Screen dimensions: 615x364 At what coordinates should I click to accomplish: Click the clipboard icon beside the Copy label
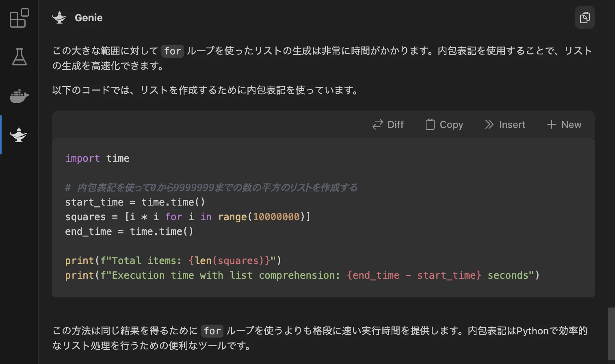pyautogui.click(x=430, y=124)
